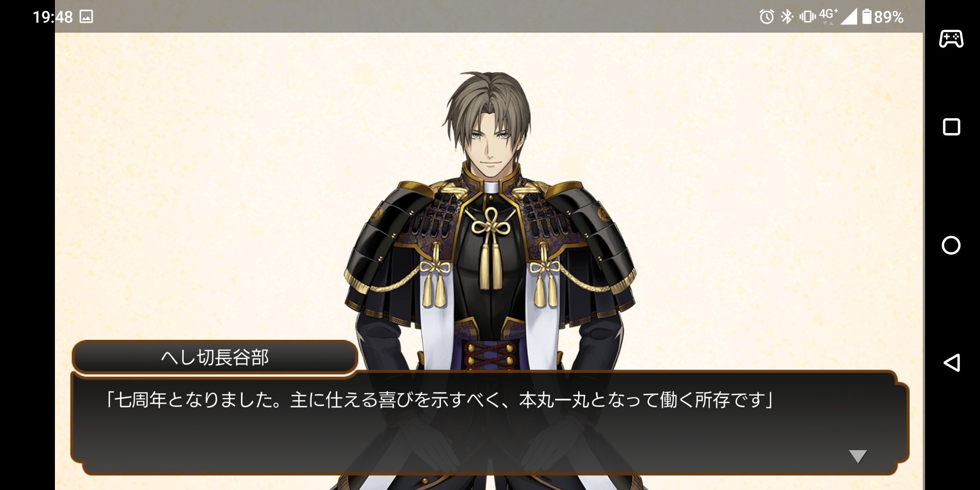Tap the vibrate mode status icon
Image resolution: width=980 pixels, height=490 pixels.
[807, 17]
